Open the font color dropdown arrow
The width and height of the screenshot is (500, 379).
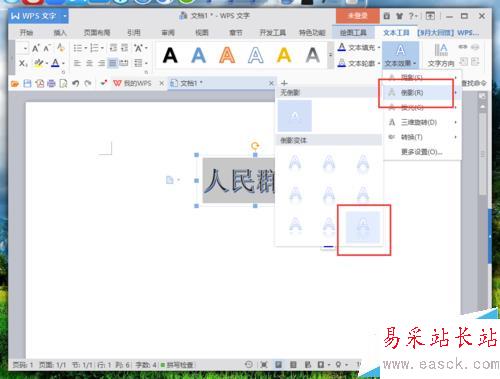[x=63, y=63]
